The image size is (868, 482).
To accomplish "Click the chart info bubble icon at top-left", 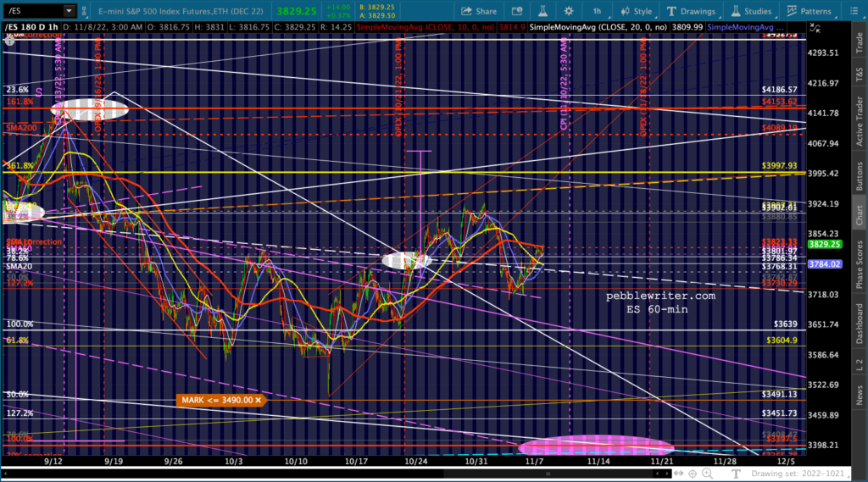I will pyautogui.click(x=9, y=40).
